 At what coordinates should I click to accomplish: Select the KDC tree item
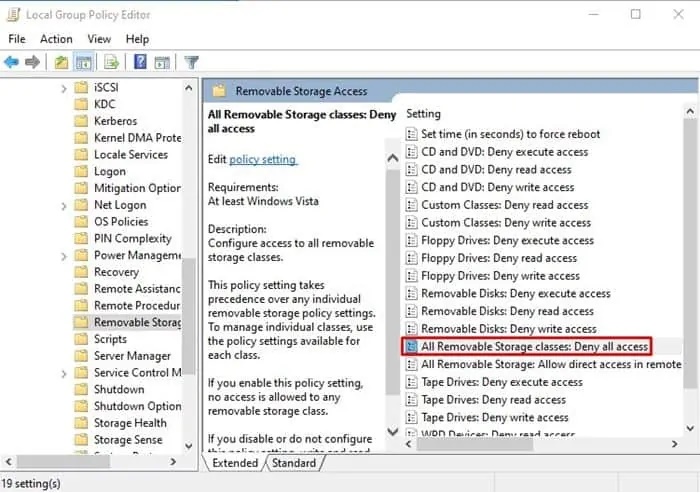coord(104,104)
